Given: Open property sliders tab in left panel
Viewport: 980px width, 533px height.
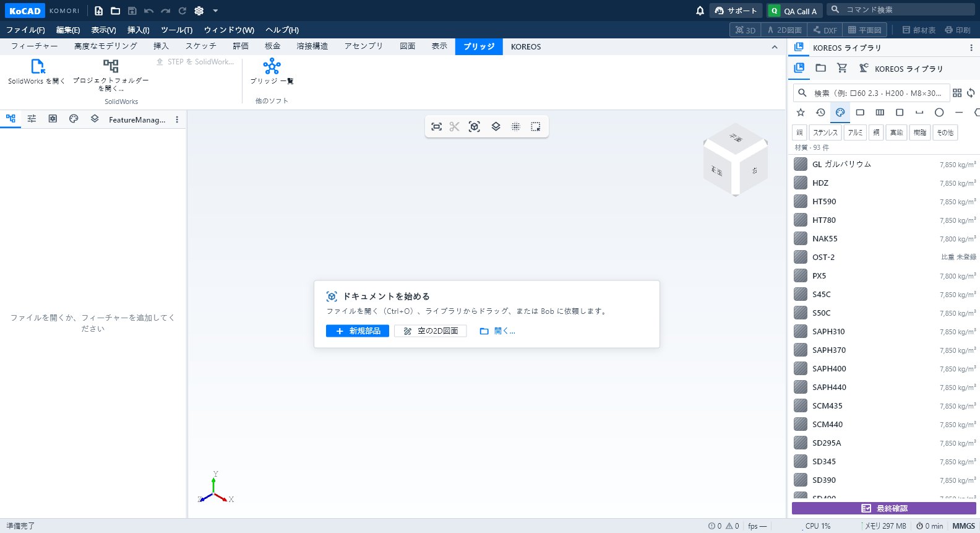Looking at the screenshot, I should (x=32, y=119).
